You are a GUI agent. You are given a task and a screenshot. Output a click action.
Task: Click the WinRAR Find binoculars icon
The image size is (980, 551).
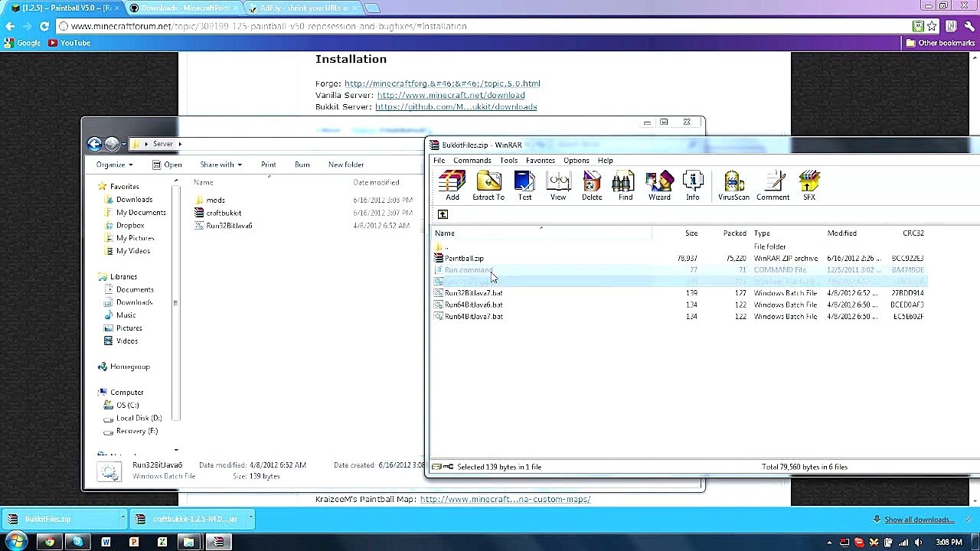[626, 186]
